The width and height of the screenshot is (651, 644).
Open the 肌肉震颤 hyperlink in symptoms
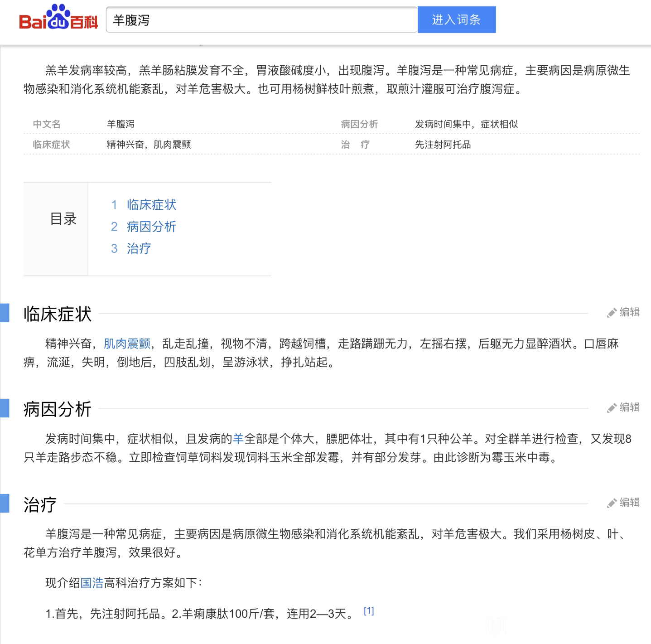[127, 344]
